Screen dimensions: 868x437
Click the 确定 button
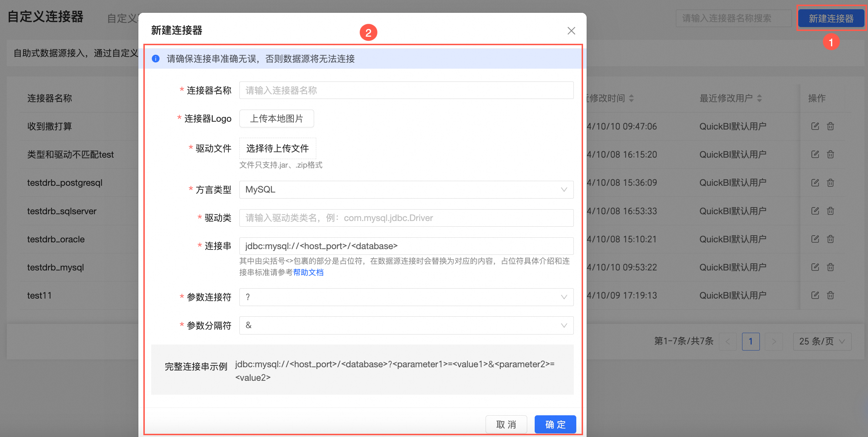click(x=555, y=425)
